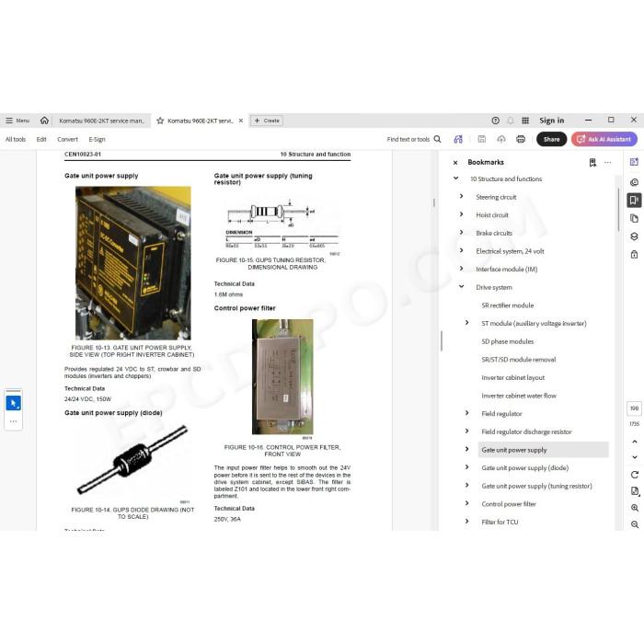Expand the Brake circuits bookmark

pos(461,233)
